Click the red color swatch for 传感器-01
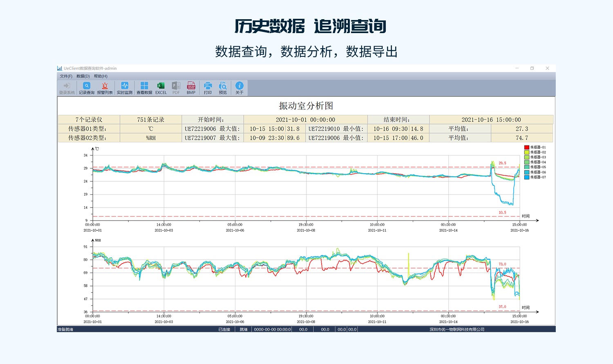The height and width of the screenshot is (364, 613). tap(526, 147)
